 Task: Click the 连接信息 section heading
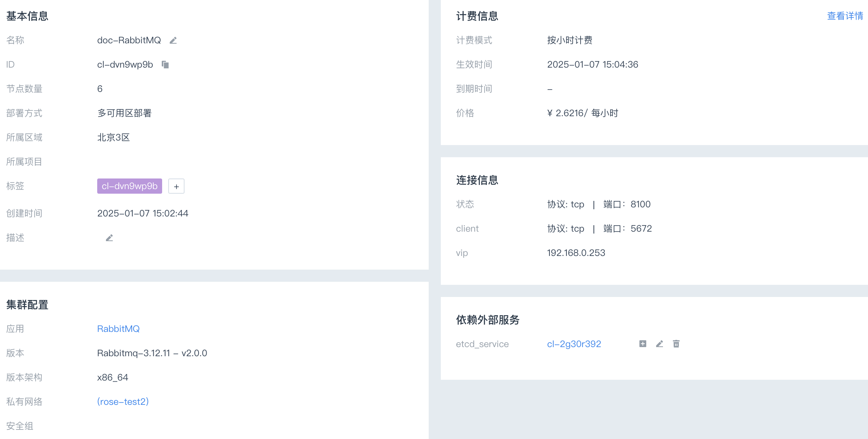coord(477,180)
